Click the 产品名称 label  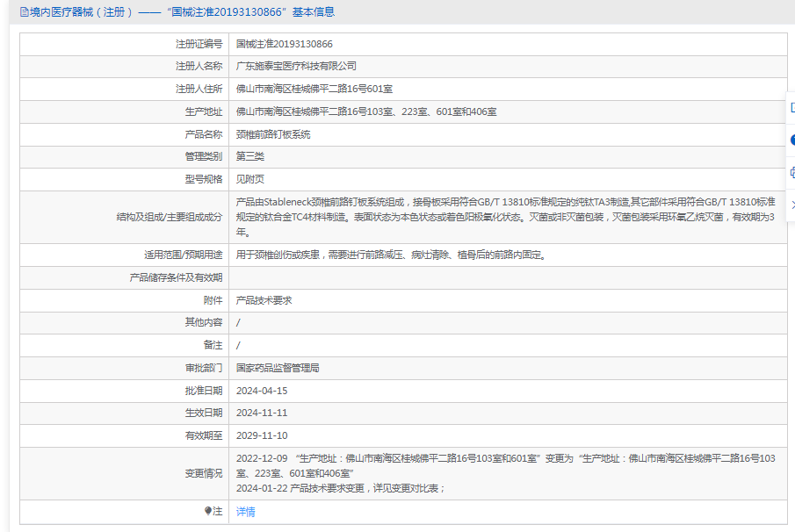pos(204,134)
